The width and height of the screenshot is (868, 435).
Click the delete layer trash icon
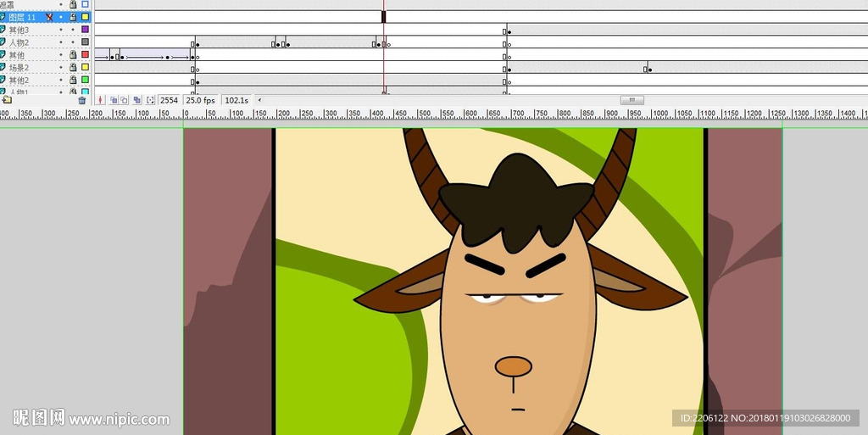[x=82, y=100]
